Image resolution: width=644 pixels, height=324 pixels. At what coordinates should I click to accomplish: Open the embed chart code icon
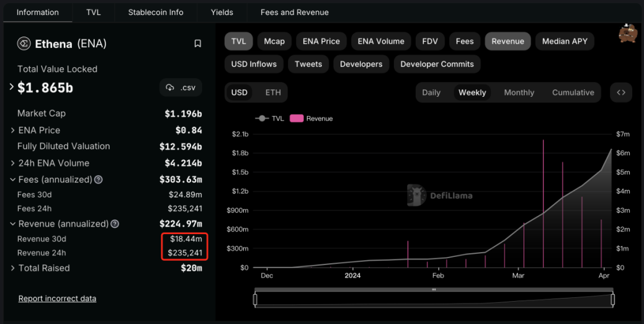tap(621, 92)
